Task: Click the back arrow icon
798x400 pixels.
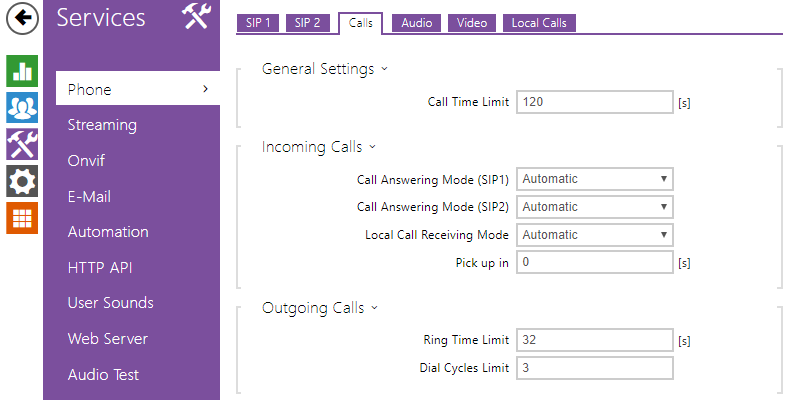Action: pyautogui.click(x=21, y=17)
